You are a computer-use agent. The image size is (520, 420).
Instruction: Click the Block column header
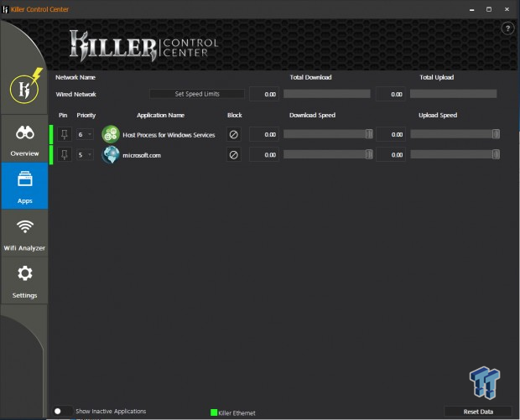pyautogui.click(x=235, y=115)
